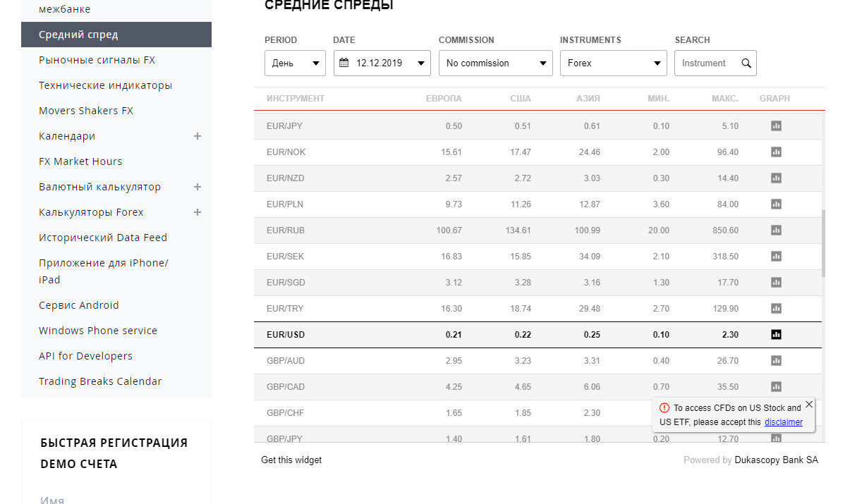
Task: Open Рыночные сигналы FX sidebar item
Action: 97,60
